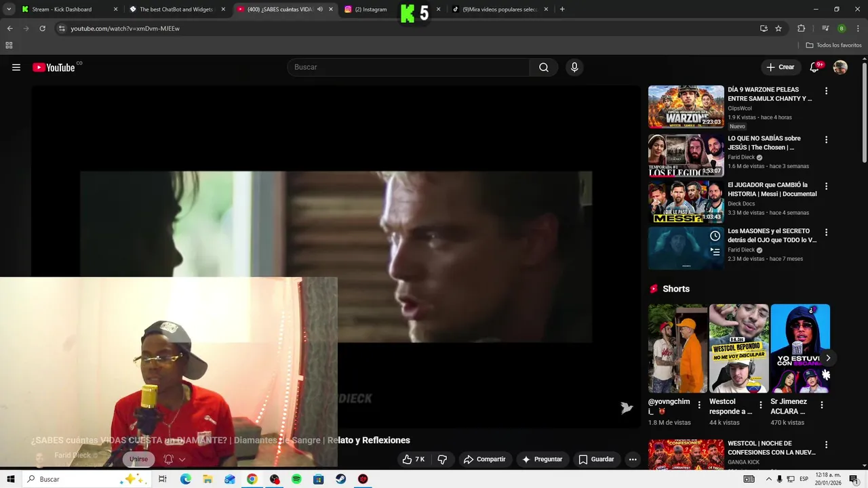
Task: Open Steam from the taskbar
Action: (340, 479)
